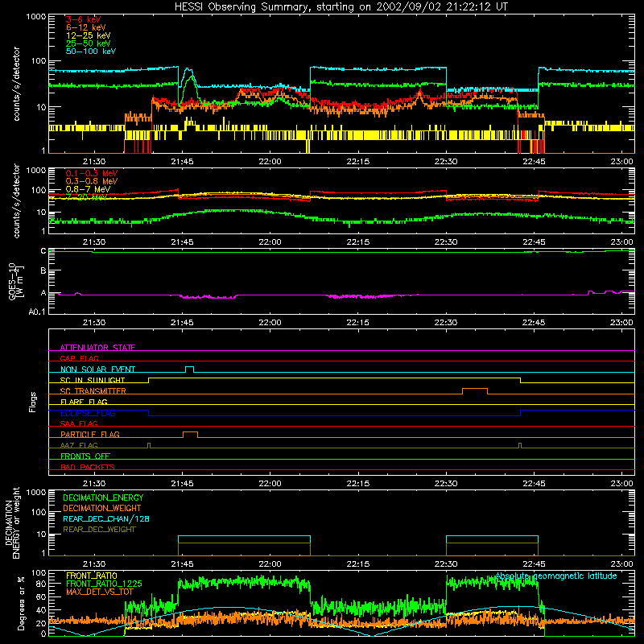Select the FLARE_FLAG label

coord(84,402)
